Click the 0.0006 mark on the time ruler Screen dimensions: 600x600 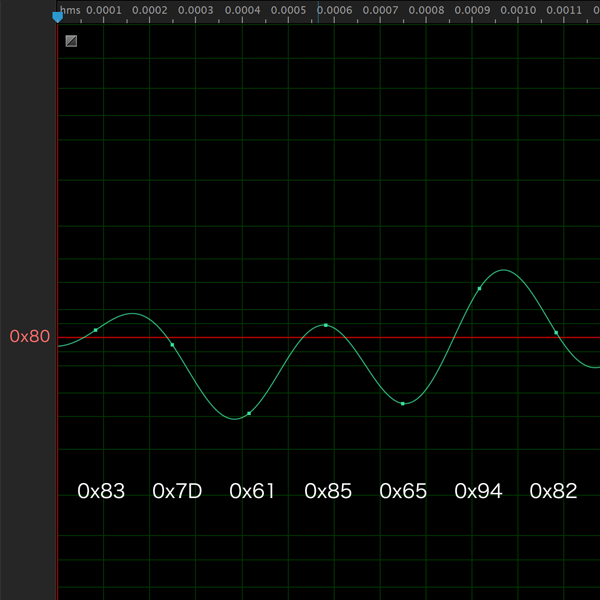[337, 10]
